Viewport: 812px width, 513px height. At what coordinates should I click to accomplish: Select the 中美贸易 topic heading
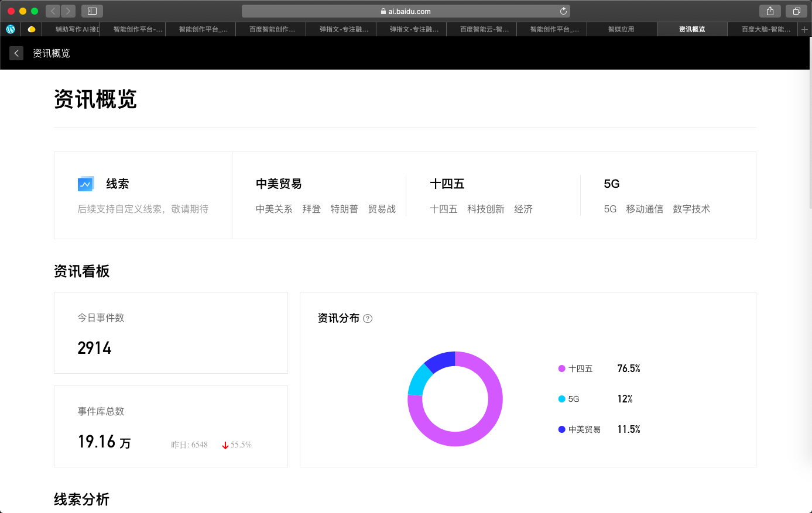pyautogui.click(x=279, y=184)
